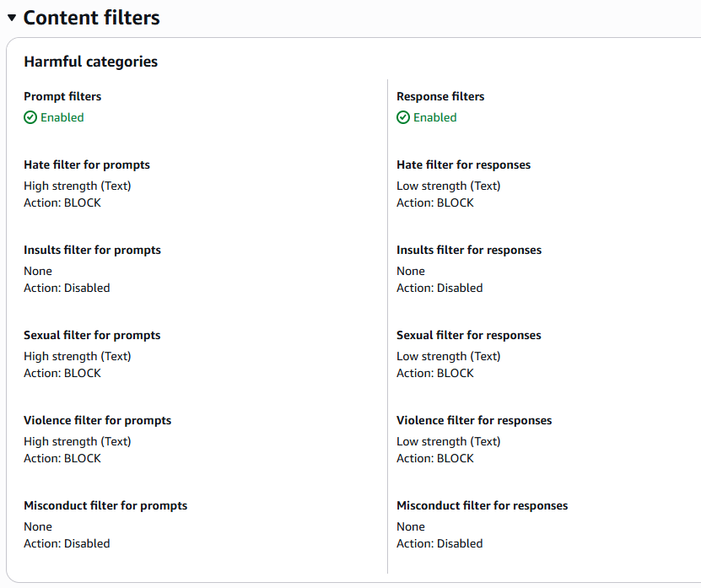
Task: Click None under Insults filter for responses
Action: (410, 271)
